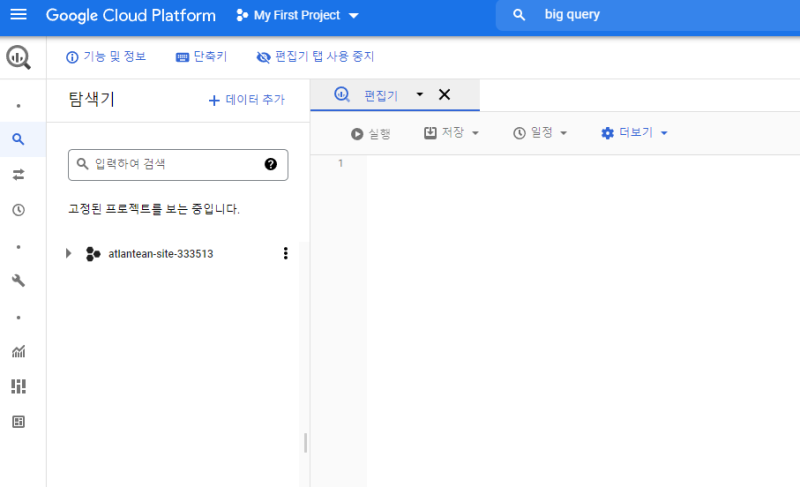Open the 일정 schedule dropdown
Image resolution: width=800 pixels, height=487 pixels.
coord(540,133)
